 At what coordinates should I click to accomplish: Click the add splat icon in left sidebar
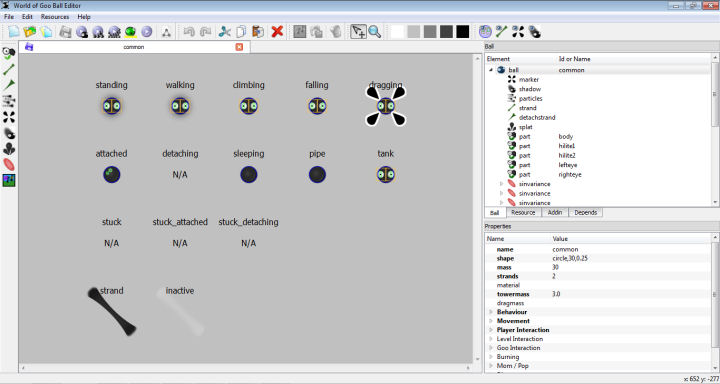pyautogui.click(x=9, y=149)
